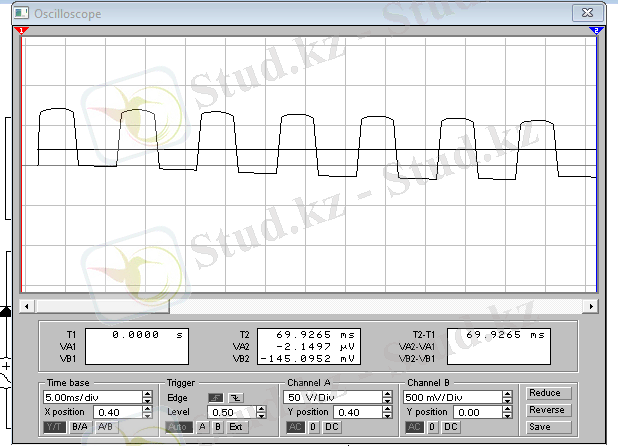The width and height of the screenshot is (618, 446).
Task: Increase X position with the up arrow
Action: click(147, 409)
